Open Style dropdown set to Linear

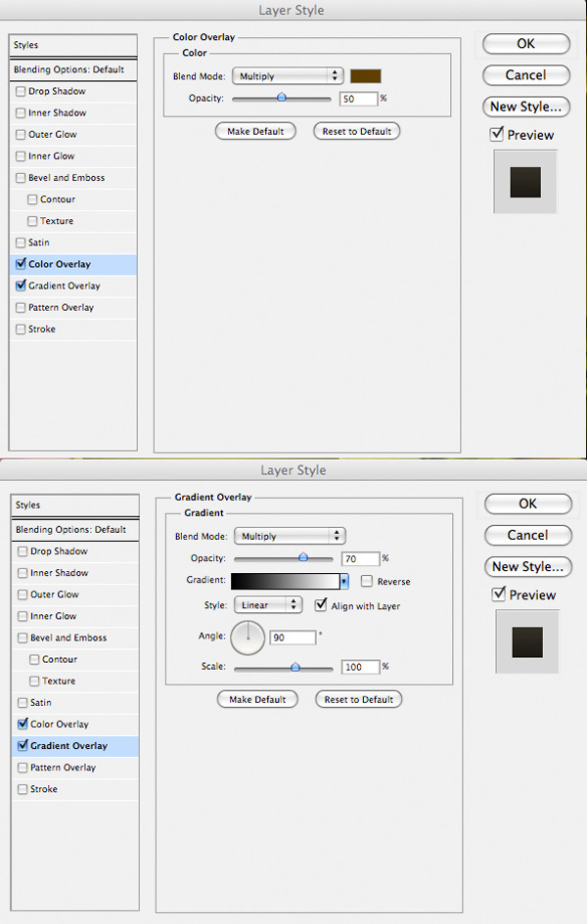coord(268,605)
